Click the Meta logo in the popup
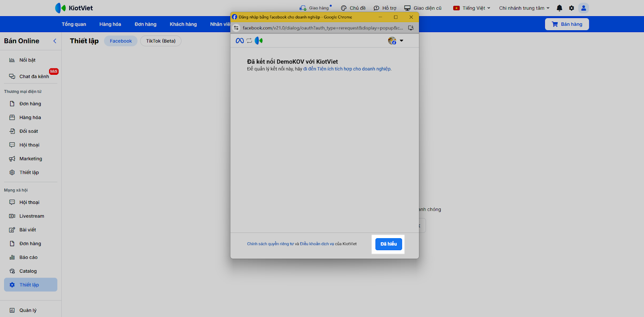644x317 pixels. pos(239,41)
